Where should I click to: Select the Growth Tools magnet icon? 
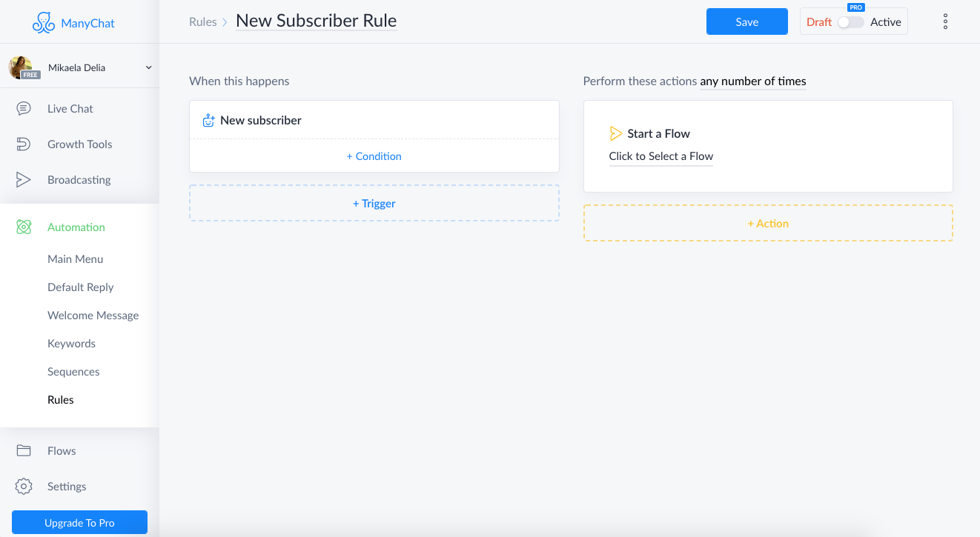click(x=24, y=144)
